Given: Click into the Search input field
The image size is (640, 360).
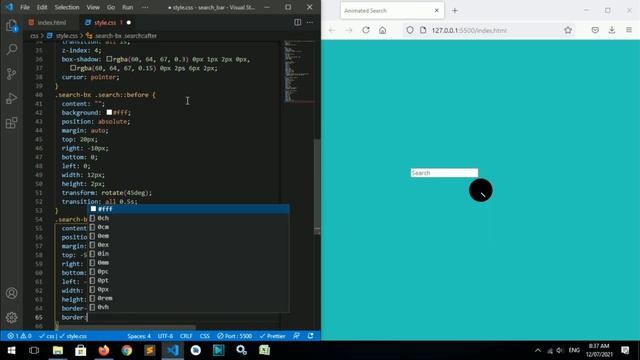Looking at the screenshot, I should coord(444,173).
